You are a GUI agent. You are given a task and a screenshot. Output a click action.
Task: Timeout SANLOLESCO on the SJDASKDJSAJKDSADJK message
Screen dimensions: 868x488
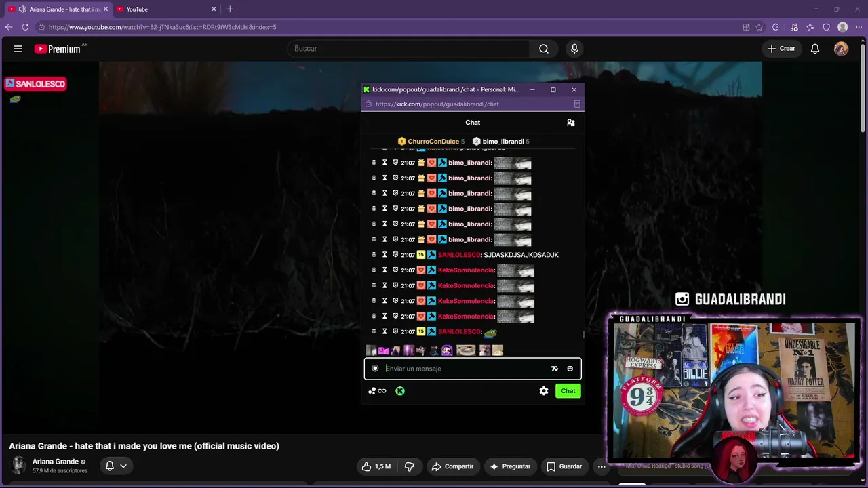coord(384,255)
